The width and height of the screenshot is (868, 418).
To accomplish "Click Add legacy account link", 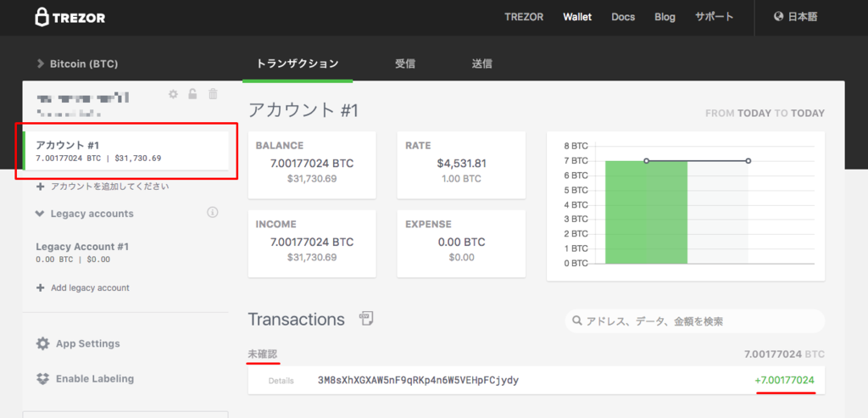I will click(x=90, y=288).
